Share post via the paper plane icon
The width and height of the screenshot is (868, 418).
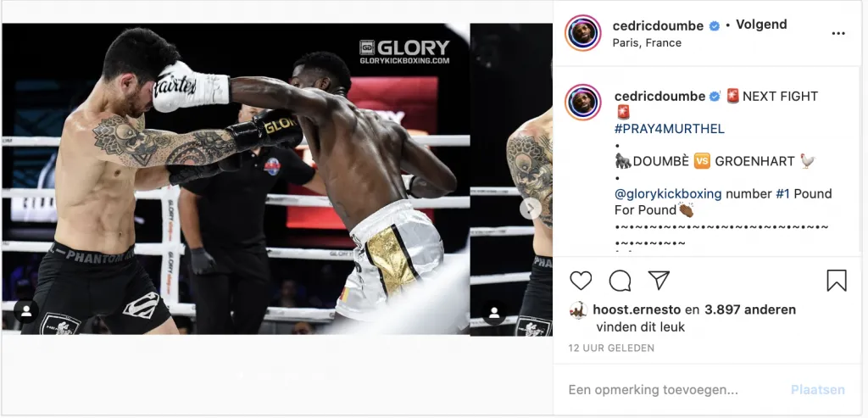coord(659,280)
